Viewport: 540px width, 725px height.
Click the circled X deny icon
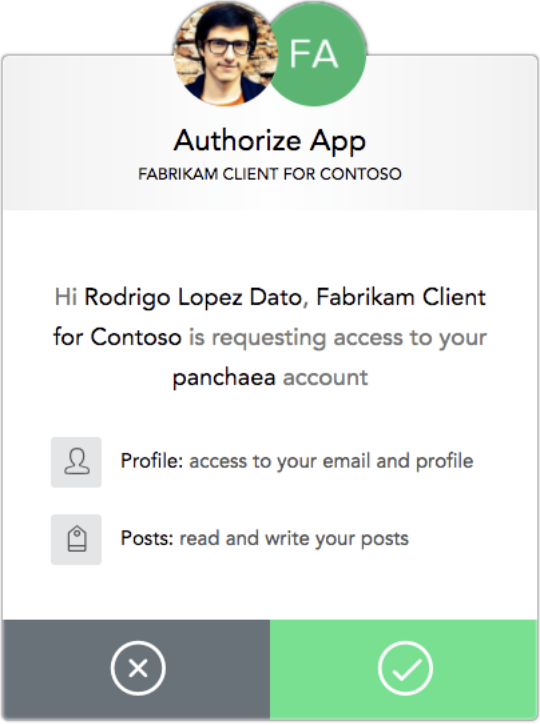click(138, 668)
